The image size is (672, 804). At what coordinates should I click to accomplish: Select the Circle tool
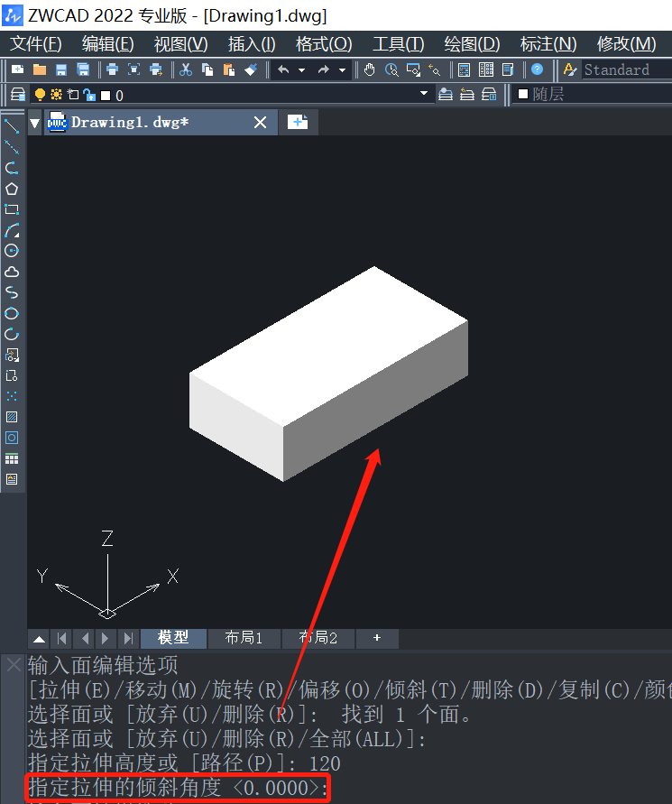12,251
